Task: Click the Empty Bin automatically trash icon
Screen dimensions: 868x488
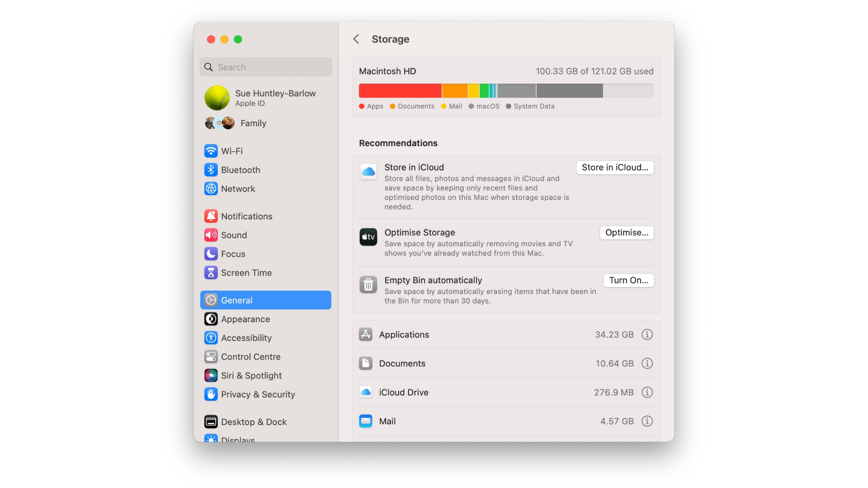Action: 367,284
